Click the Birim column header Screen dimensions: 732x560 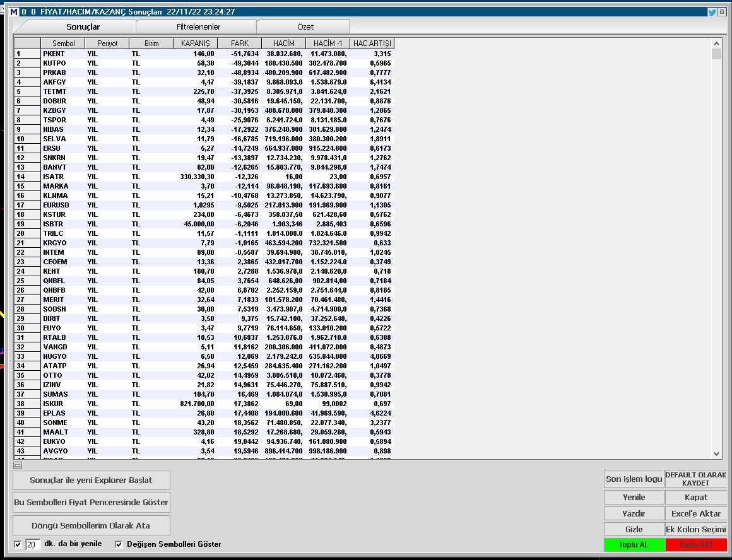pos(151,44)
